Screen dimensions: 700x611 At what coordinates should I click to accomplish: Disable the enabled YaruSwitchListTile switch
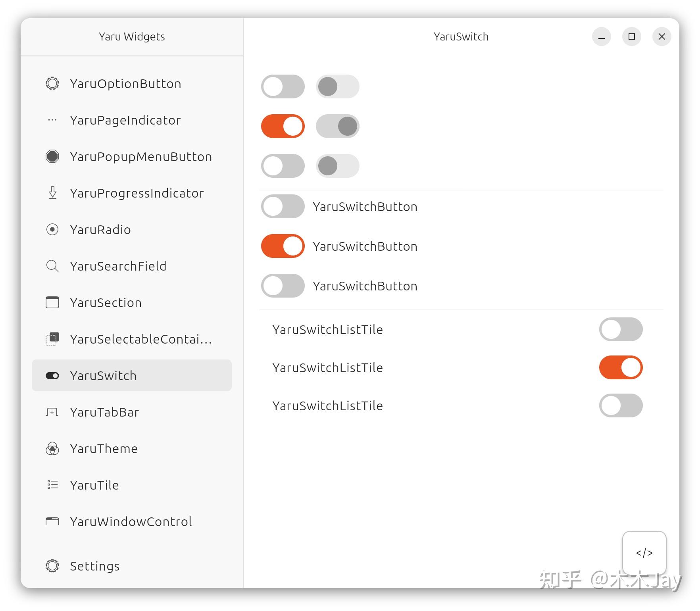621,367
